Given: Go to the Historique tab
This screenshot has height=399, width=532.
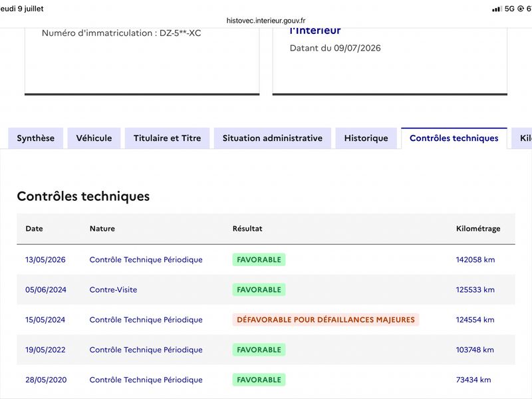Looking at the screenshot, I should [366, 138].
